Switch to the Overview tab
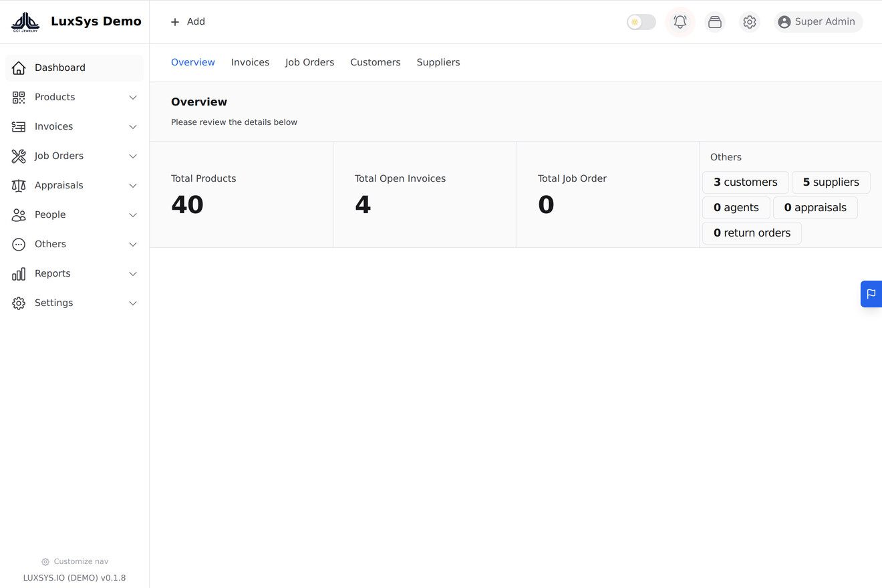This screenshot has width=882, height=588. click(x=193, y=62)
